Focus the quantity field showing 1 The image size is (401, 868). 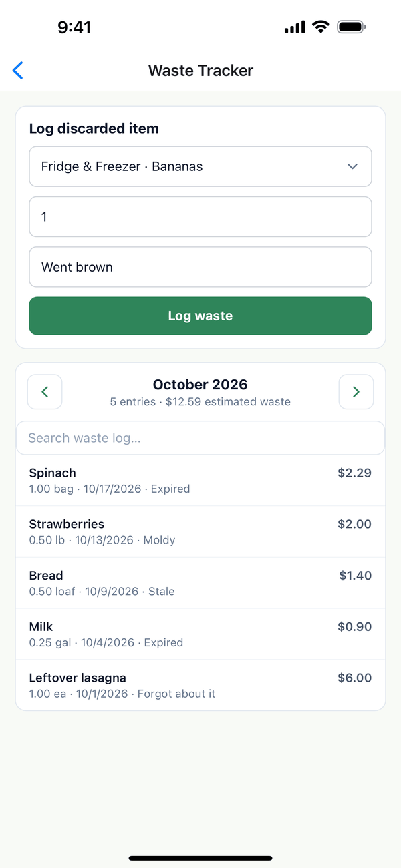(x=200, y=216)
